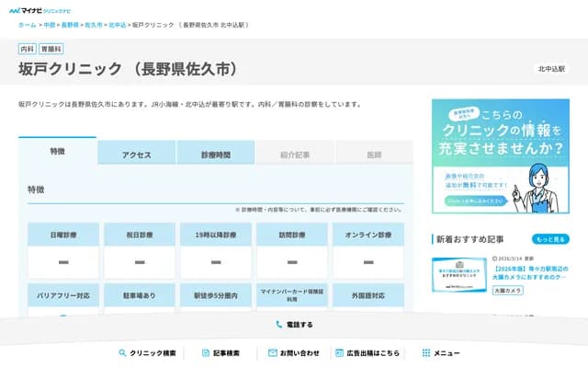Select the 特徴 tab

[x=57, y=152]
